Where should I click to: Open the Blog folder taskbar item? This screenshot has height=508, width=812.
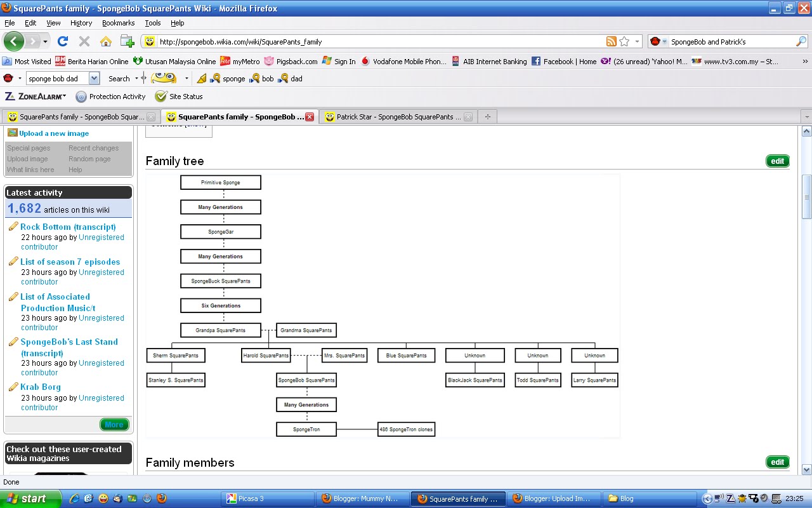pos(648,498)
